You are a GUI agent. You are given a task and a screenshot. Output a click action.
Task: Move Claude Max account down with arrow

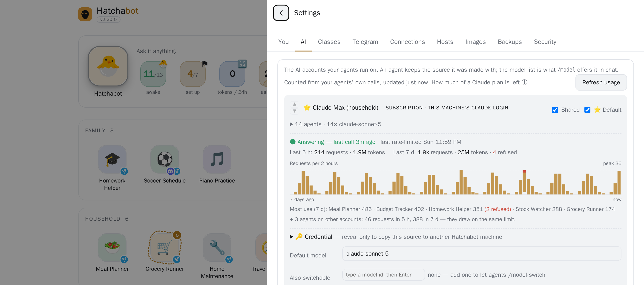pyautogui.click(x=294, y=111)
